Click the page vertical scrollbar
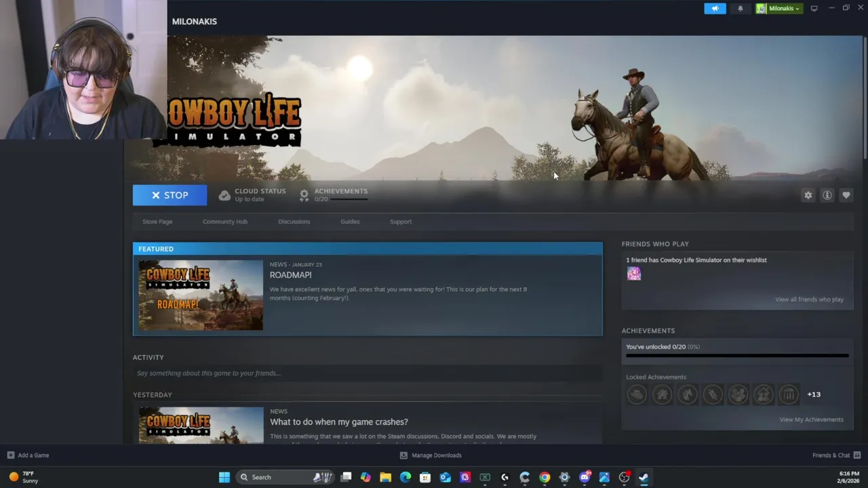The image size is (868, 488). (865, 98)
